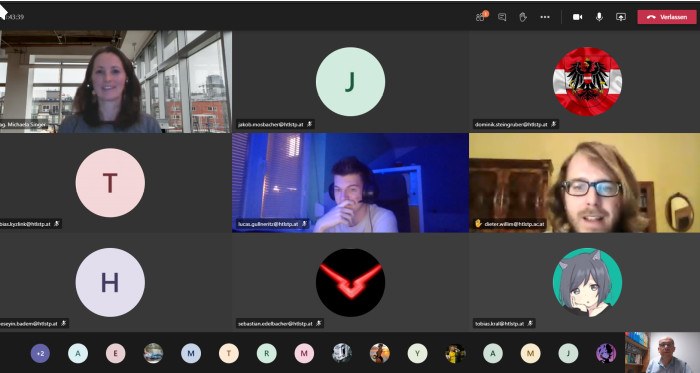
Task: Select Michaela Singer's video feed
Action: click(x=116, y=82)
